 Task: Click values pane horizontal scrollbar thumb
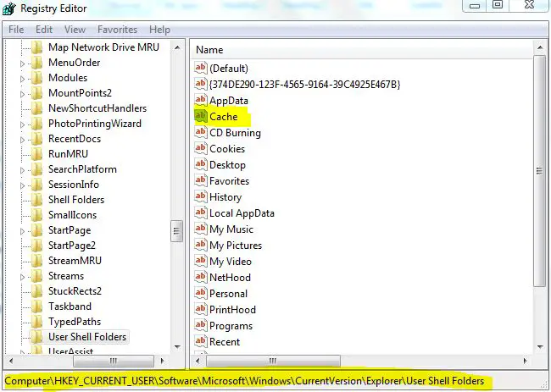[x=273, y=361]
